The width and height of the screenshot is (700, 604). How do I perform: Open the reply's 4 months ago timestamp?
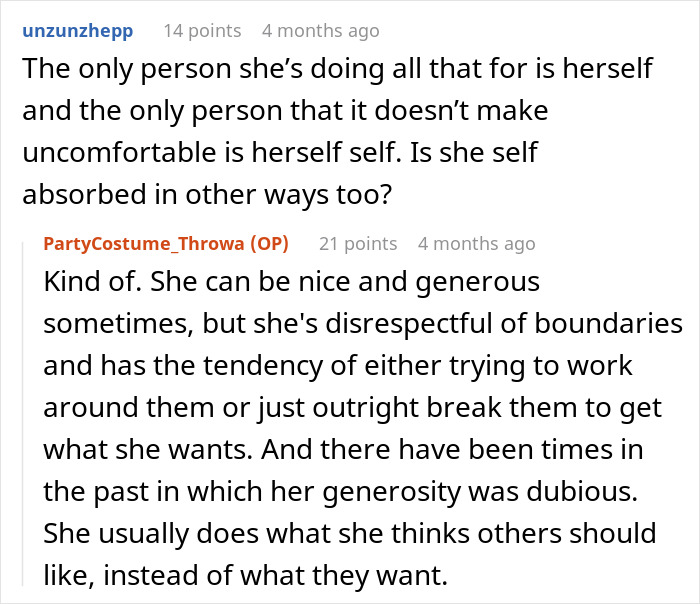pos(477,244)
